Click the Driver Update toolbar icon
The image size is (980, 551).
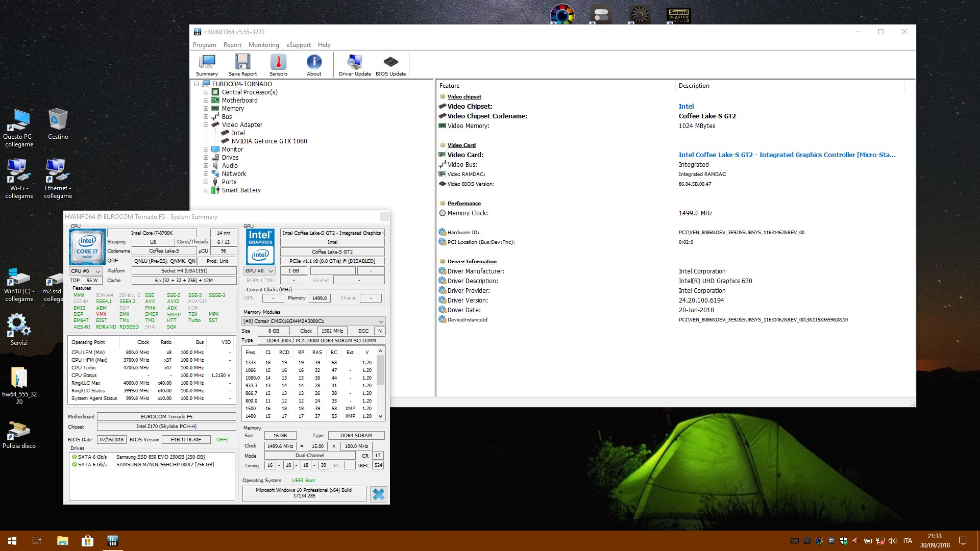tap(355, 65)
